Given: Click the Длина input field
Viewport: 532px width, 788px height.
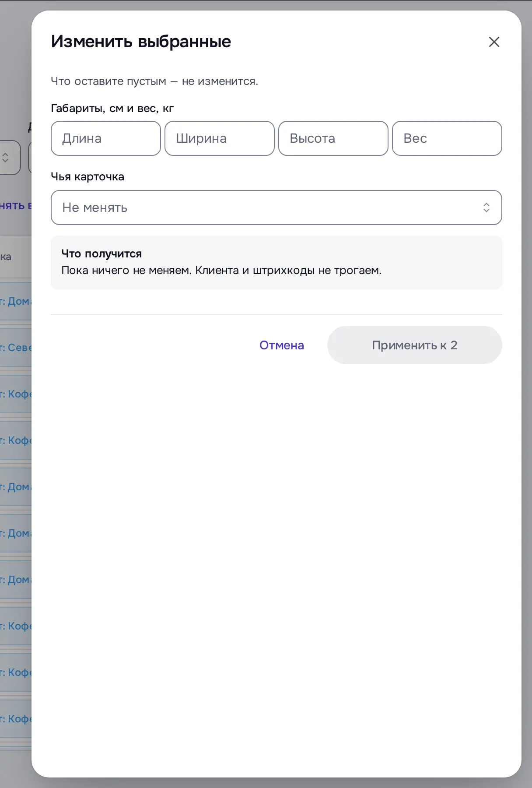Looking at the screenshot, I should point(106,138).
